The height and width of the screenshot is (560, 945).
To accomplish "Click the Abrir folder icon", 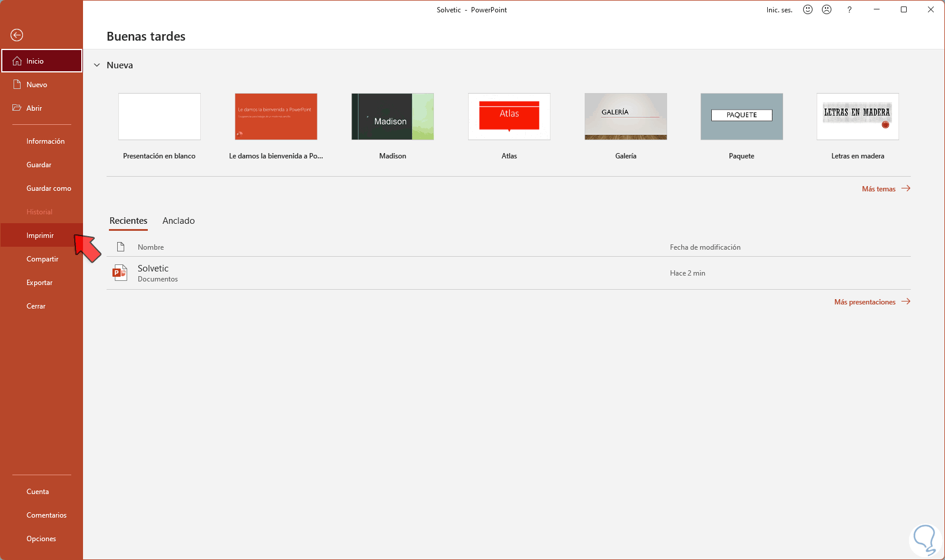I will point(17,108).
